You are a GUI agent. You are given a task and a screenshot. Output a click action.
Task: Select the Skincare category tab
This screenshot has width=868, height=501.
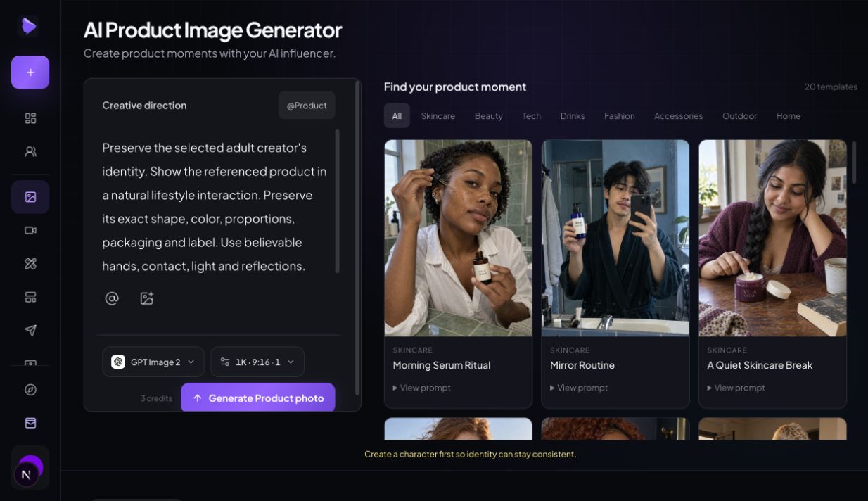click(x=438, y=116)
